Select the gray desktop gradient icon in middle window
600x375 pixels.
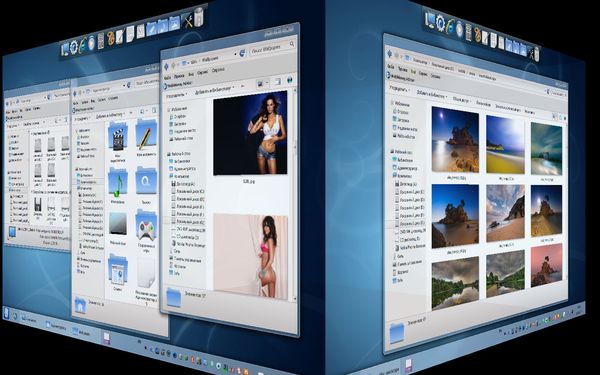pos(118,223)
